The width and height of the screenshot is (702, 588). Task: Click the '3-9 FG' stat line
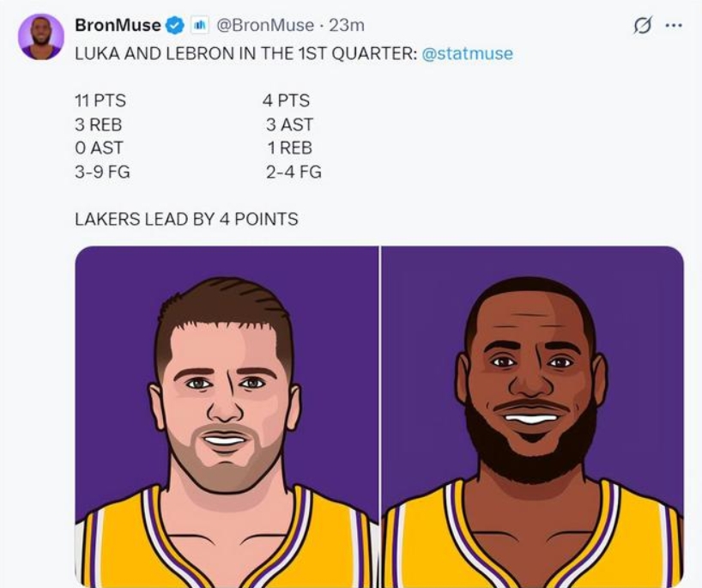click(x=103, y=172)
